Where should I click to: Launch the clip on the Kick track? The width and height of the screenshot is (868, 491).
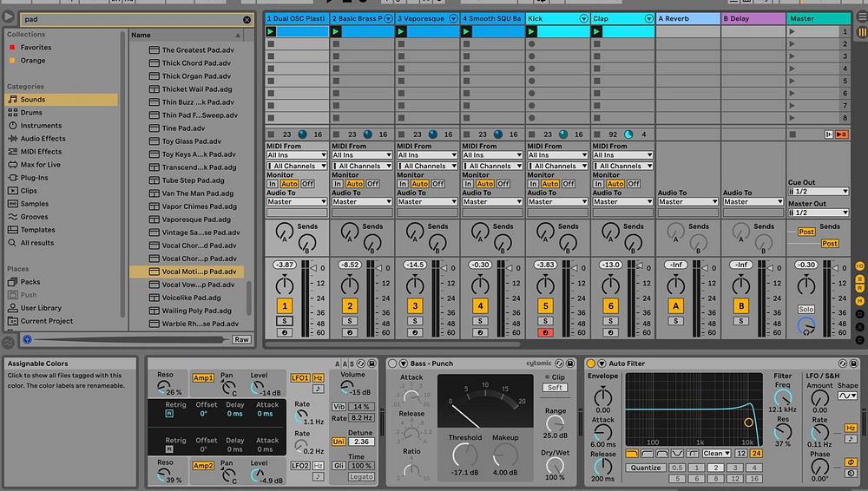(531, 32)
